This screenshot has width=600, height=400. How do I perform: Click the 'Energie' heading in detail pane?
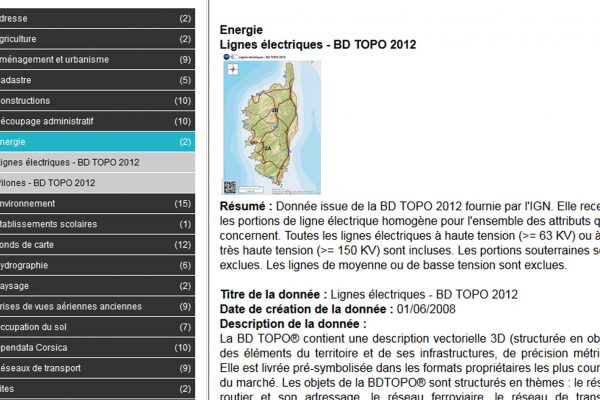click(x=241, y=30)
